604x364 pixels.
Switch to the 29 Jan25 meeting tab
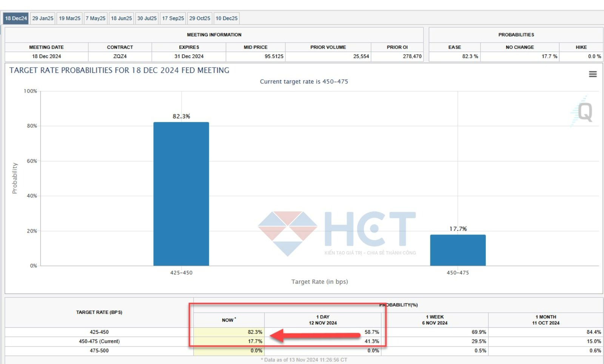pyautogui.click(x=43, y=18)
